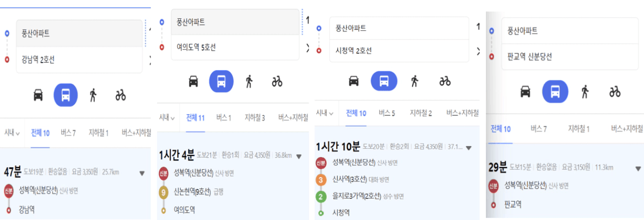Select the bicycle icon in the 판교역 panel
This screenshot has height=220, width=644.
[x=614, y=92]
